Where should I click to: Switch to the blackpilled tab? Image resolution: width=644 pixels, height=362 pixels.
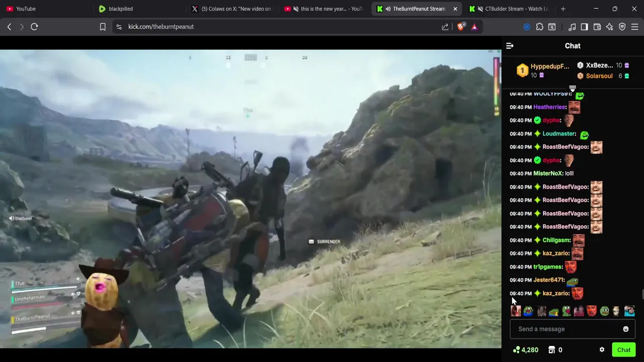point(138,9)
